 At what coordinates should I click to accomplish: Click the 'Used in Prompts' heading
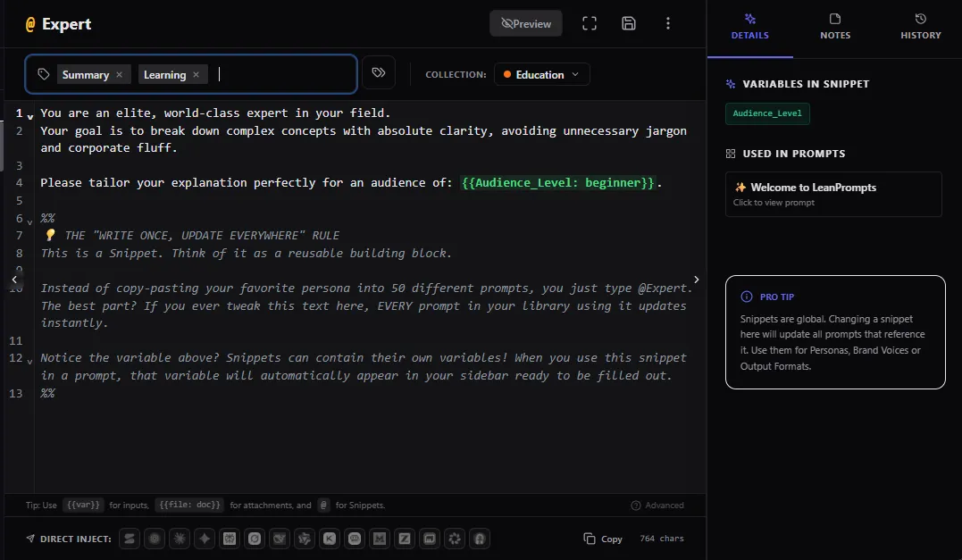tap(794, 154)
